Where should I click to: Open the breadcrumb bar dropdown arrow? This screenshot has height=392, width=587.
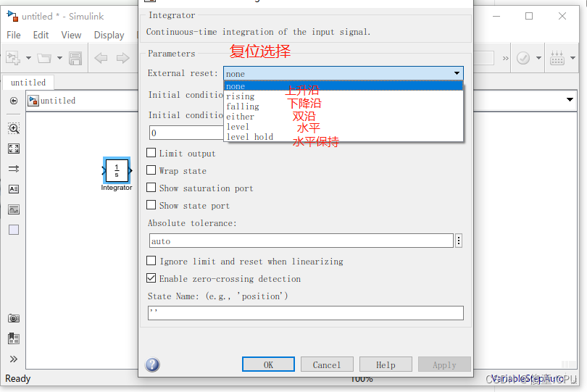click(x=570, y=99)
